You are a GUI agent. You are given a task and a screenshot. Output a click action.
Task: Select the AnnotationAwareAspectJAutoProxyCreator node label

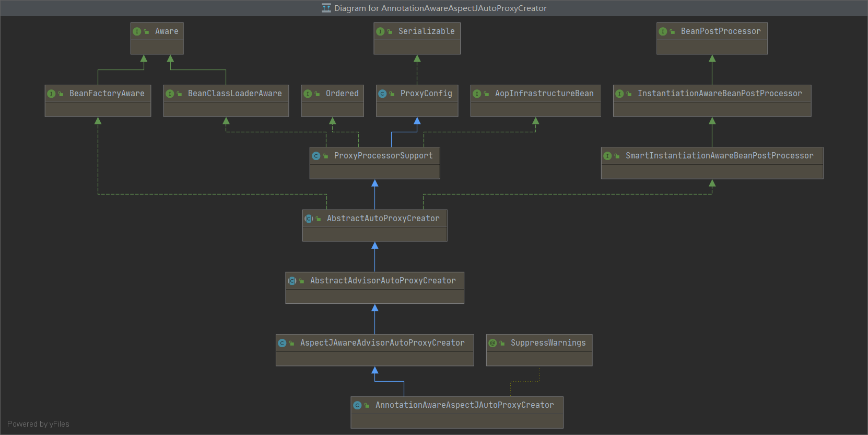465,405
